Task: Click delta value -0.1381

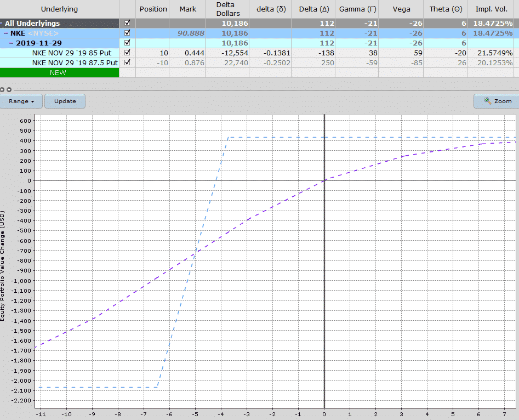Action: 277,53
